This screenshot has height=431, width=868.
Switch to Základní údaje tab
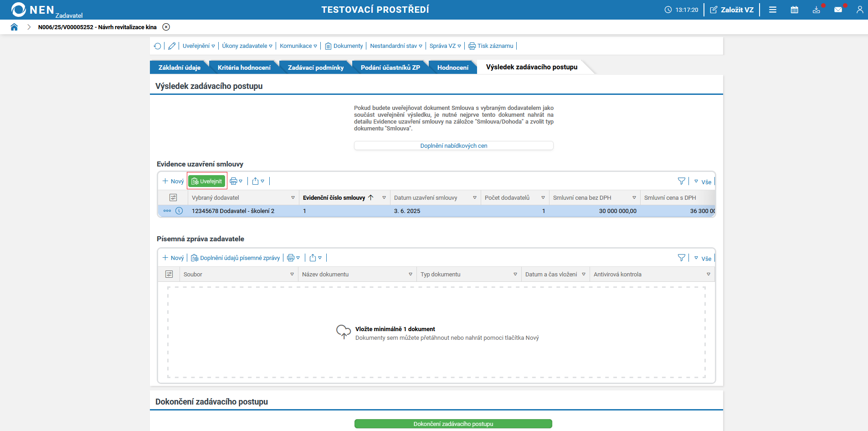coord(180,68)
